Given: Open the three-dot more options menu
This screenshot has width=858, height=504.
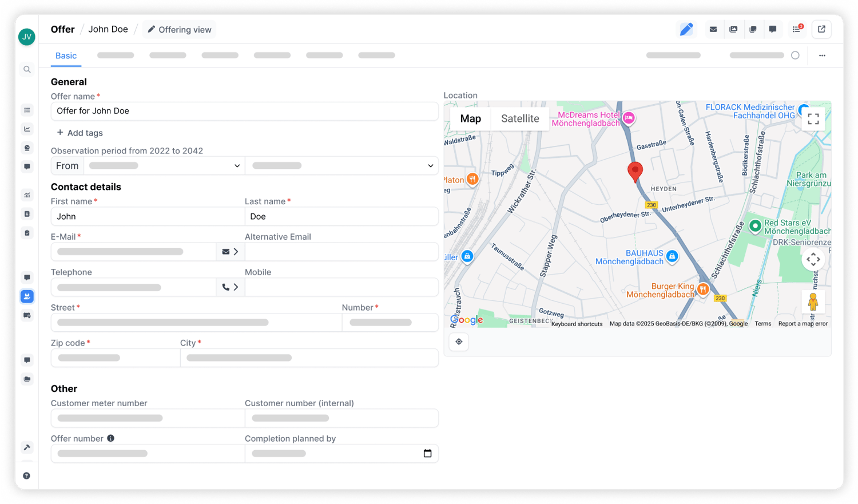Looking at the screenshot, I should [x=822, y=55].
